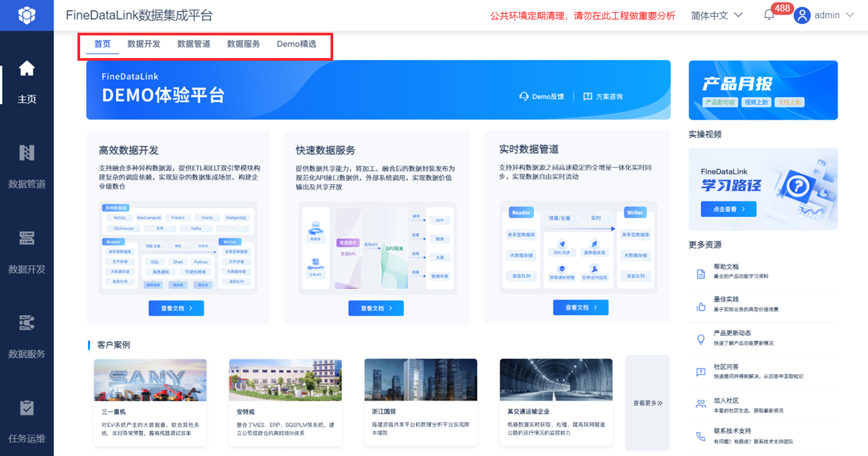
Task: Open the 社区问答 resource link
Action: 763,372
